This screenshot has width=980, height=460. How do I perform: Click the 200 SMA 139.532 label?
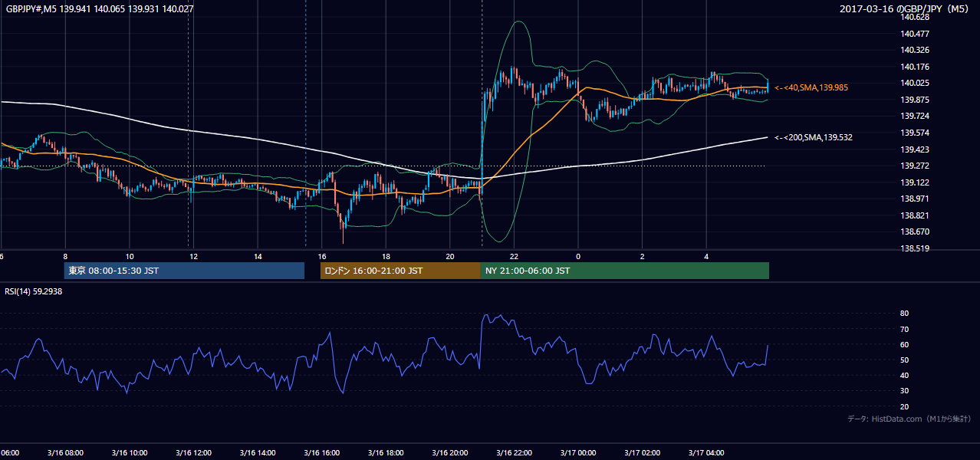pos(814,138)
